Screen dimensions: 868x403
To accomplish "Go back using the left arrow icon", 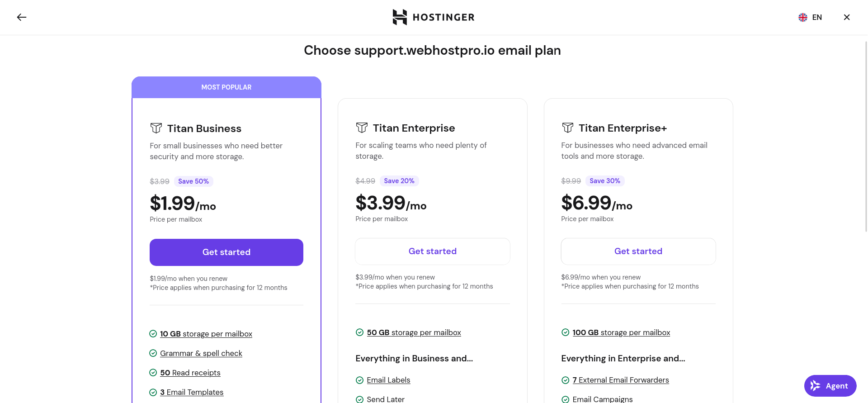I will (22, 17).
